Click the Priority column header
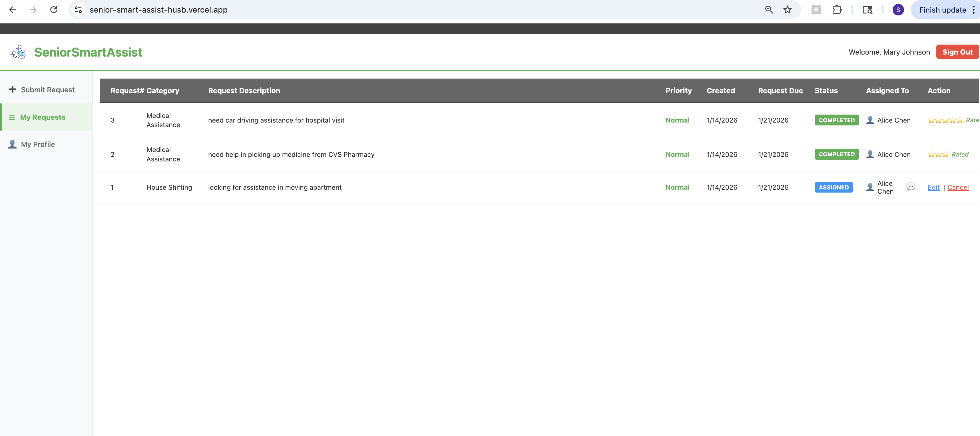Viewport: 980px width, 436px height. coord(678,91)
